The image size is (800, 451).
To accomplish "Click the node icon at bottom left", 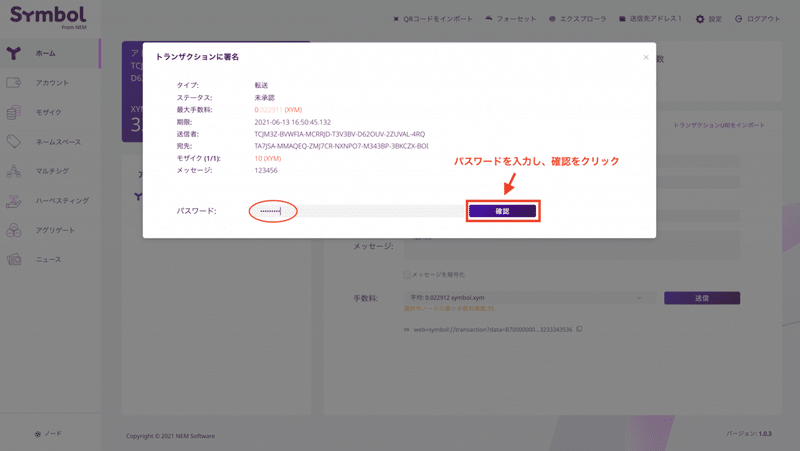I will (38, 434).
